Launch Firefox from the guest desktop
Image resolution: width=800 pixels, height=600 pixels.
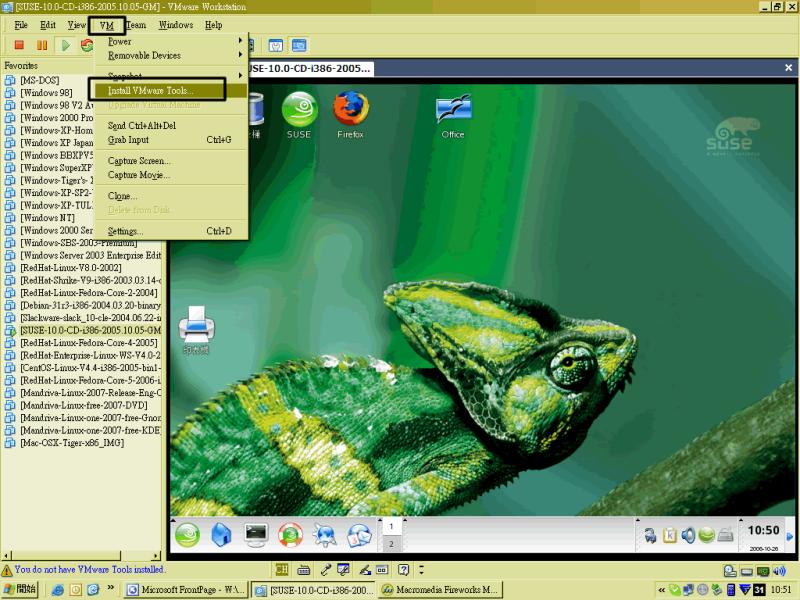351,115
